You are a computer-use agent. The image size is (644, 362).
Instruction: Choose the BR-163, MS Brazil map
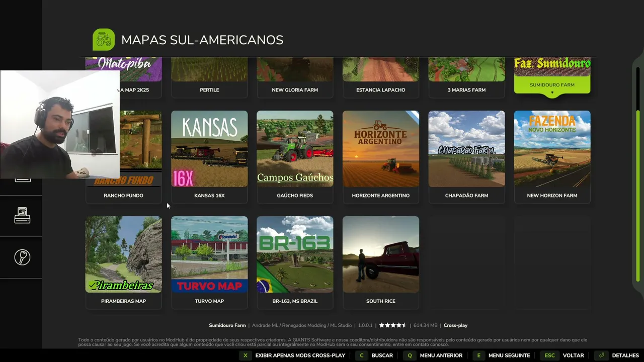pos(295,262)
